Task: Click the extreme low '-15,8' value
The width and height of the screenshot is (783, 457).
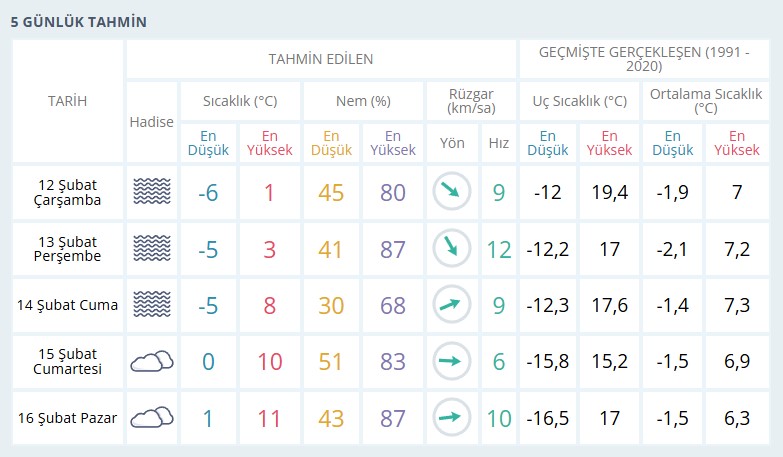Action: tap(548, 361)
